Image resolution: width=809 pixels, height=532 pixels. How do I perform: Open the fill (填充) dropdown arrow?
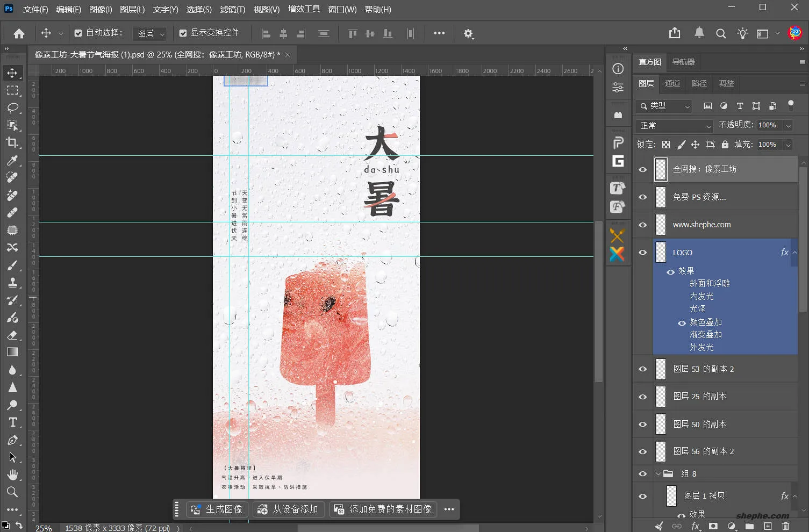pos(788,145)
